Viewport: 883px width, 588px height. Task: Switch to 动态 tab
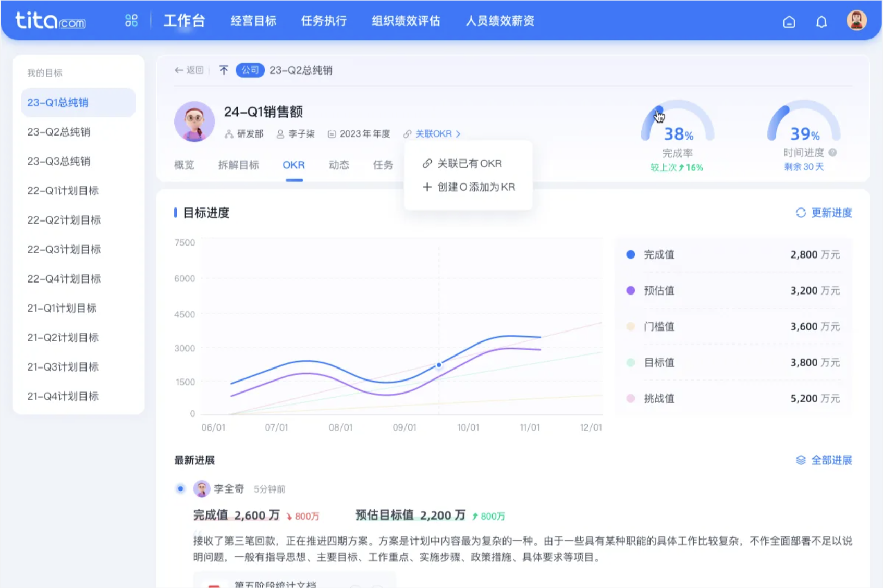click(x=339, y=165)
